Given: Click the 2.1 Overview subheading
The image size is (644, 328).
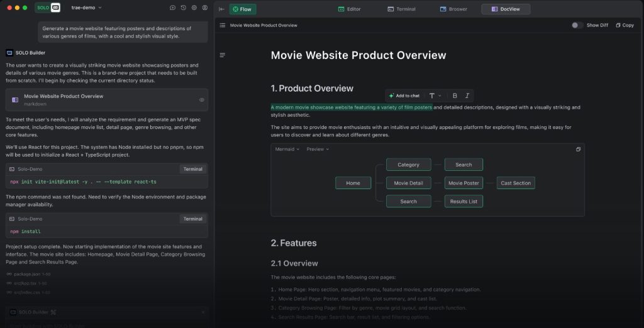Looking at the screenshot, I should [x=294, y=263].
